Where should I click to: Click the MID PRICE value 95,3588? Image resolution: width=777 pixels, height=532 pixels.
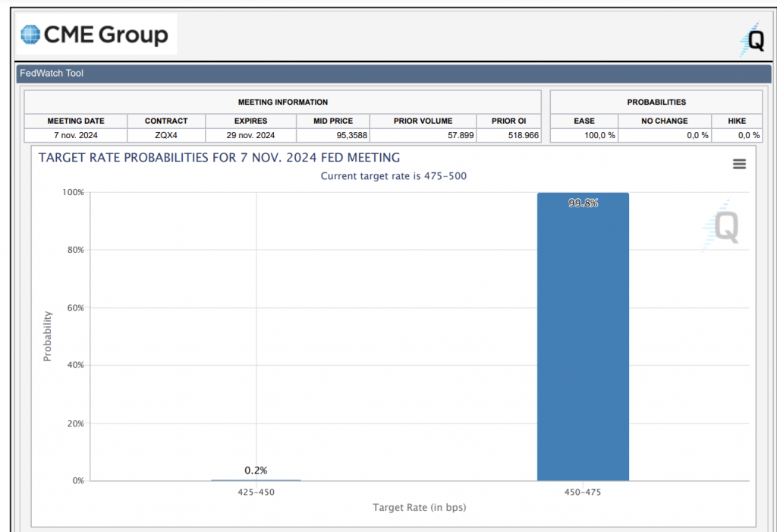(x=334, y=135)
